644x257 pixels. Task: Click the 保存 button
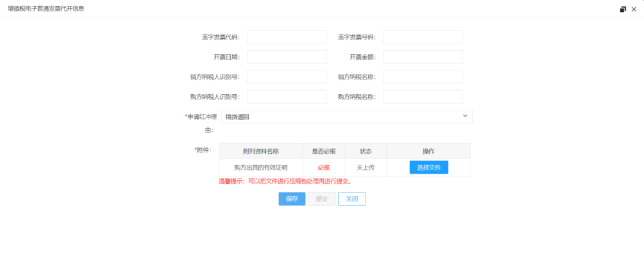coord(292,199)
